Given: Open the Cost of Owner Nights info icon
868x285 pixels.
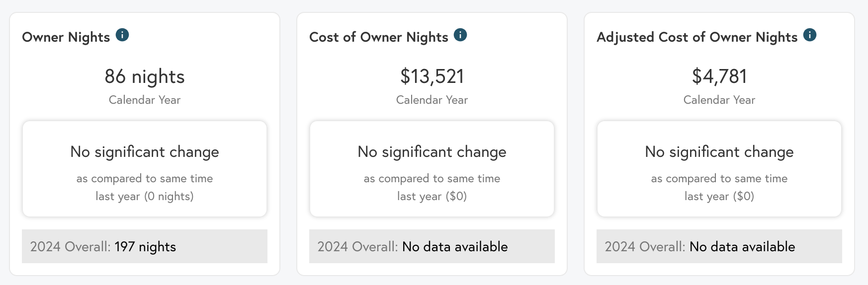Looking at the screenshot, I should coord(460,35).
